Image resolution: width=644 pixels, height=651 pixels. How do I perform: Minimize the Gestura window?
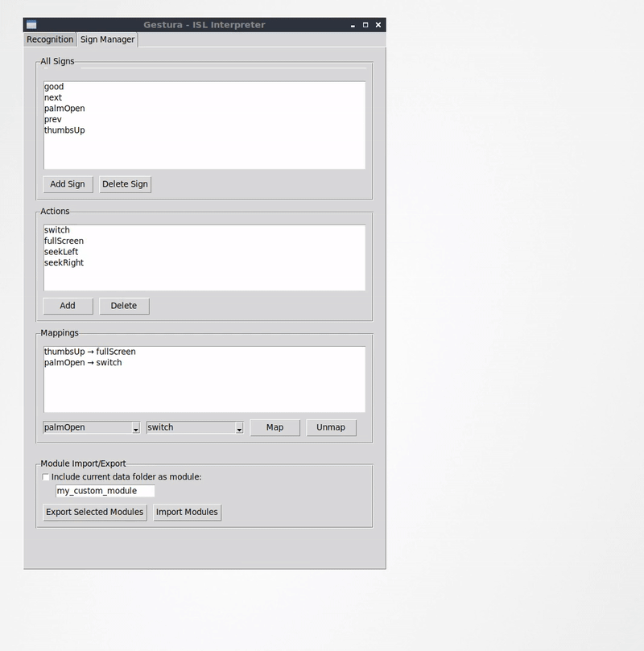[353, 25]
